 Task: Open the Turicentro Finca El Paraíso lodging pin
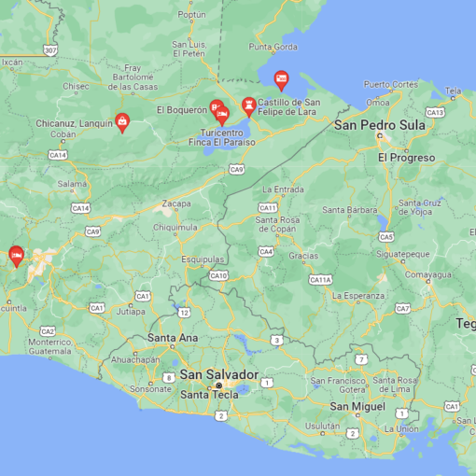[222, 116]
